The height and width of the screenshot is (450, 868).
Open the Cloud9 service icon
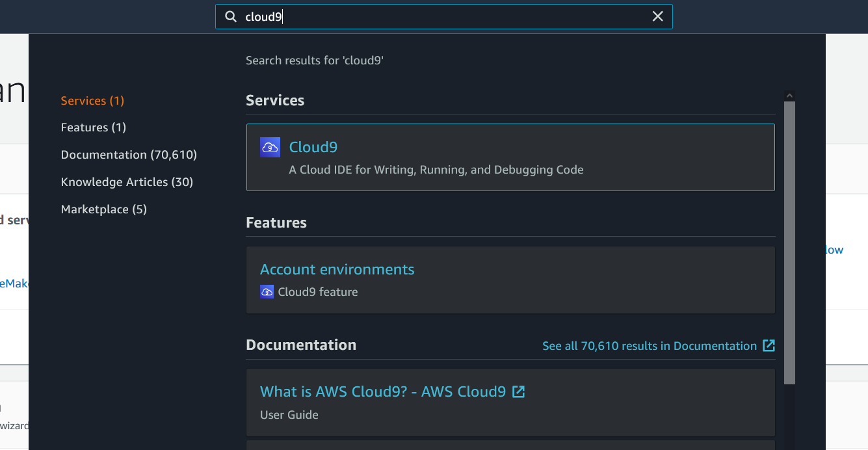[270, 148]
